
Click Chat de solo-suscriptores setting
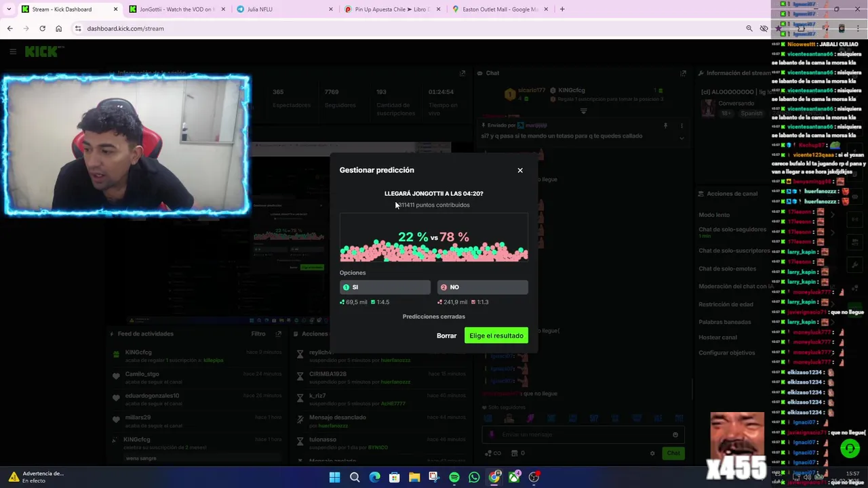(x=734, y=251)
